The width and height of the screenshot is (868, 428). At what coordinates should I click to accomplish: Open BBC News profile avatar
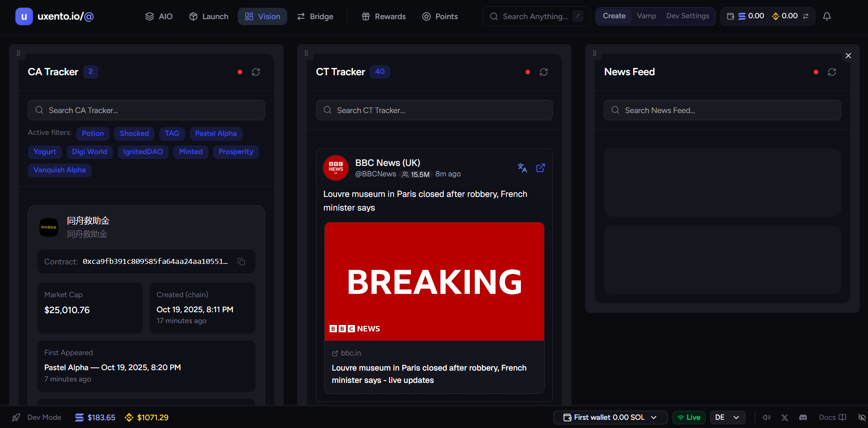(x=336, y=168)
